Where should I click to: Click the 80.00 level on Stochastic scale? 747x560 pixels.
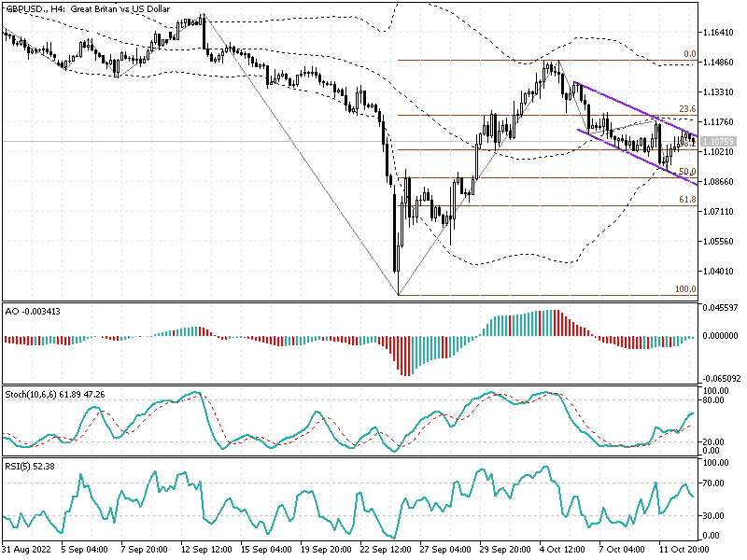(712, 400)
